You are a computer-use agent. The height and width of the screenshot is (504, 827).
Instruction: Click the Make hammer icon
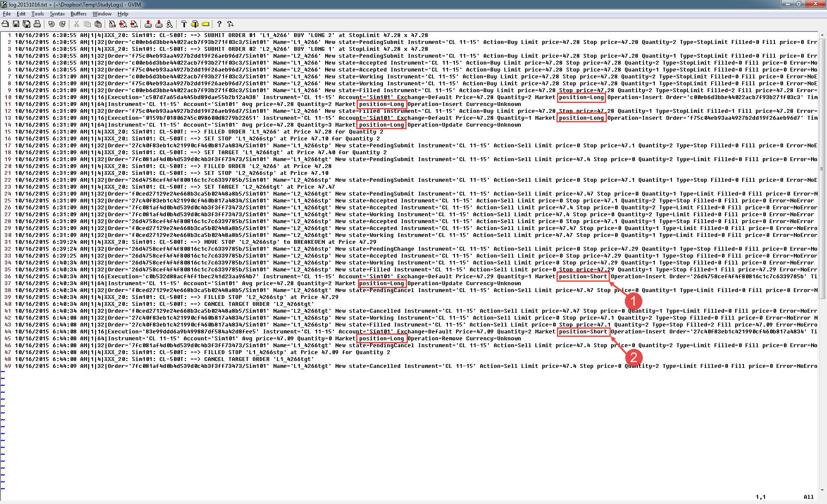(x=184, y=24)
